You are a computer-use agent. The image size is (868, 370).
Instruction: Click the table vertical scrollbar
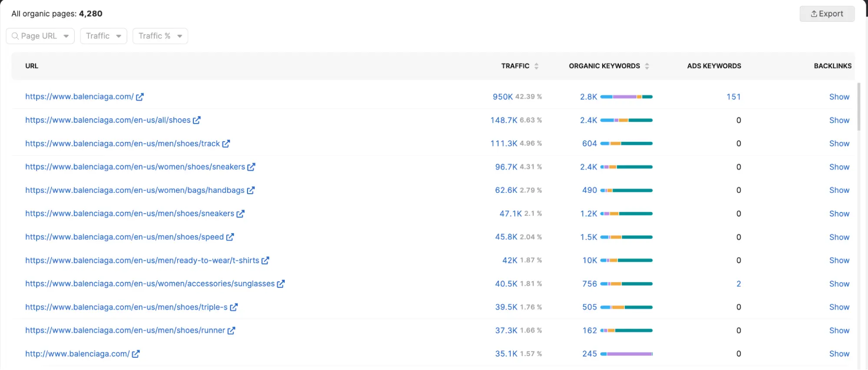click(858, 107)
